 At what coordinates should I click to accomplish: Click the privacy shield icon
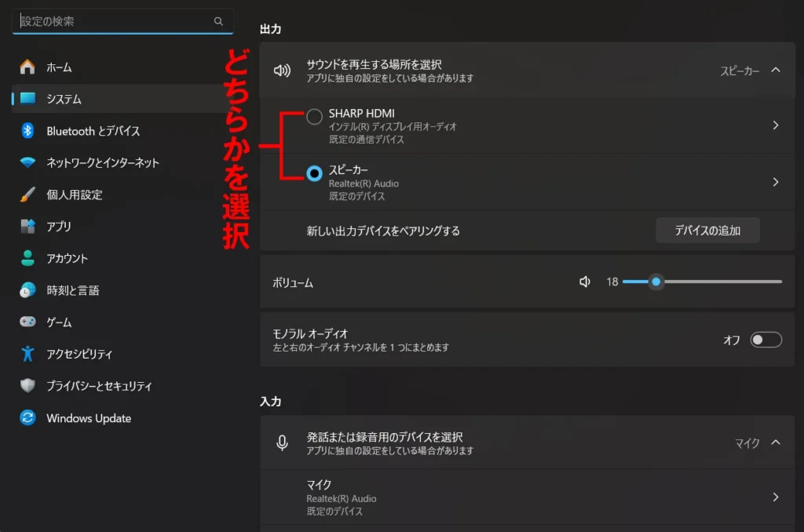point(27,386)
